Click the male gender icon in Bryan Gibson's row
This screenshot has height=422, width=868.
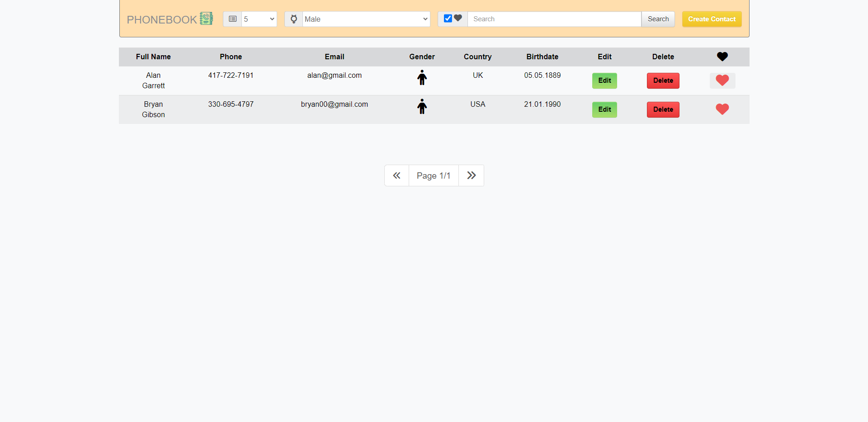(422, 106)
